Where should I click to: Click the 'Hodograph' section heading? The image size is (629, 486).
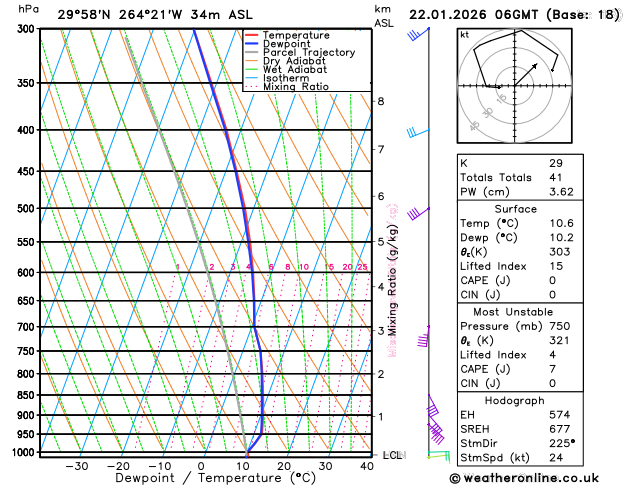click(x=514, y=401)
